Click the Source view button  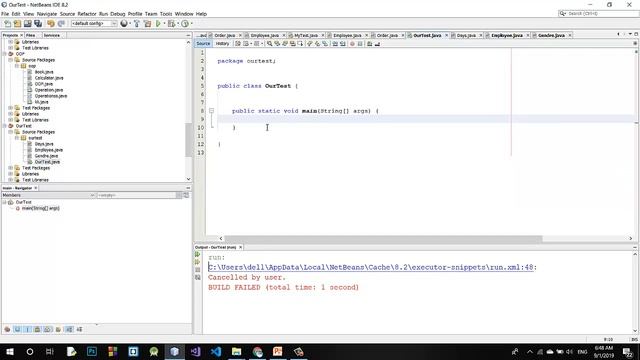[203, 44]
